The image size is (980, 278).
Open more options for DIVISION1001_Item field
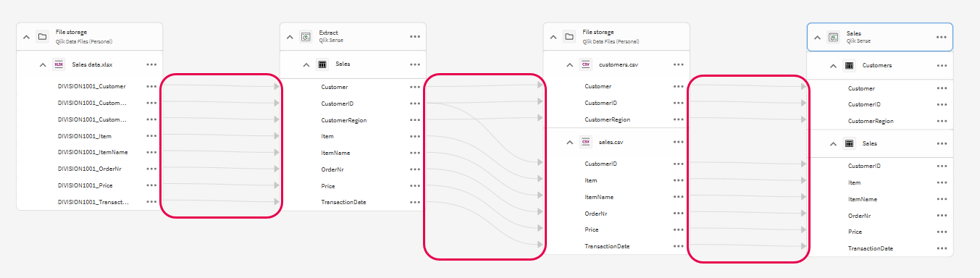point(151,135)
